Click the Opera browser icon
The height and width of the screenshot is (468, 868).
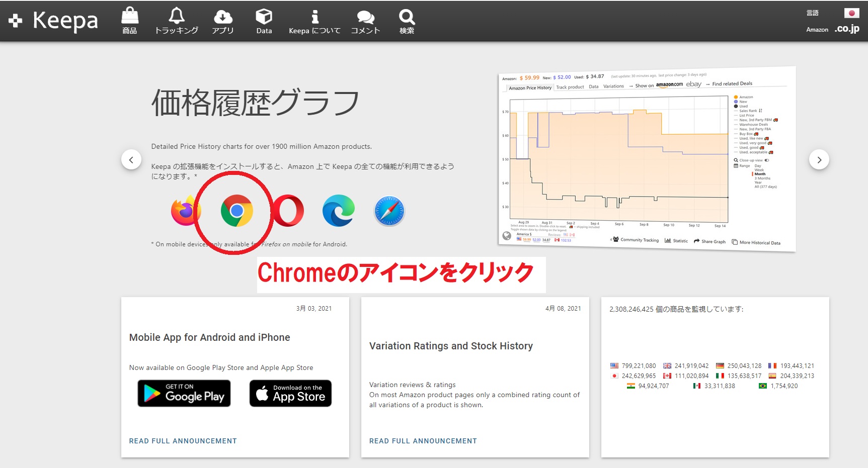tap(288, 211)
